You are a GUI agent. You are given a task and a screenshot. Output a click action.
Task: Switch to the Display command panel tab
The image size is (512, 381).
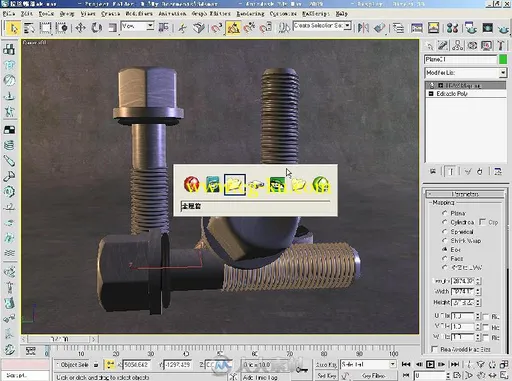coord(486,45)
